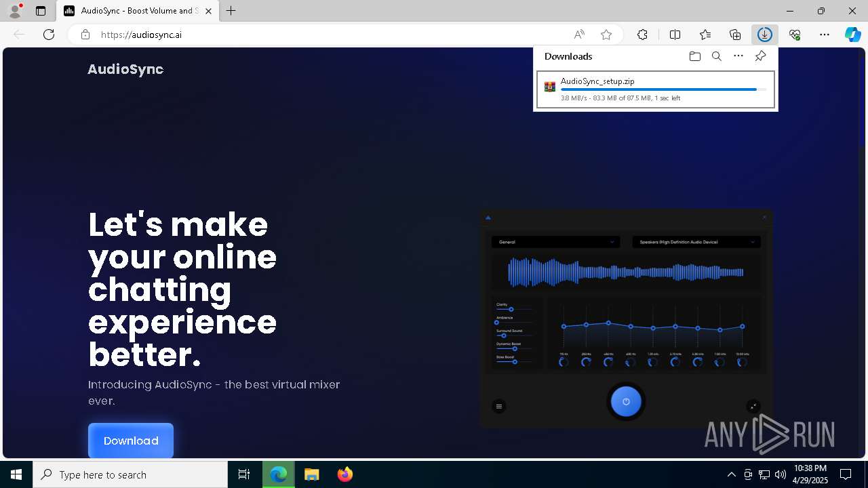The image size is (868, 488).
Task: Show hidden system tray icons
Action: click(x=732, y=474)
